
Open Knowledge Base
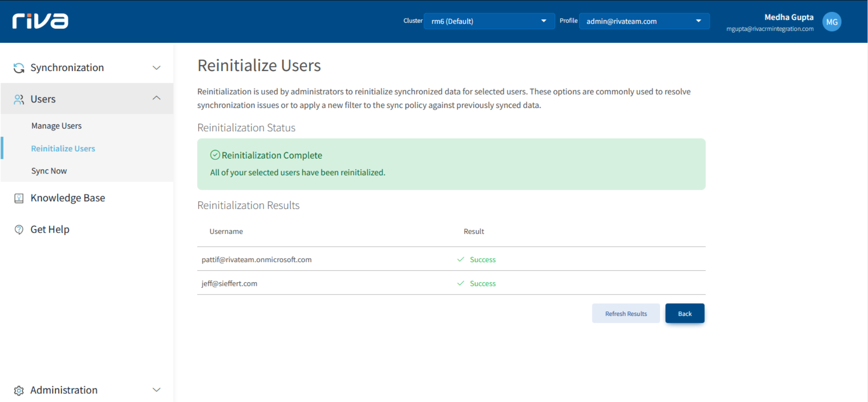(x=68, y=198)
